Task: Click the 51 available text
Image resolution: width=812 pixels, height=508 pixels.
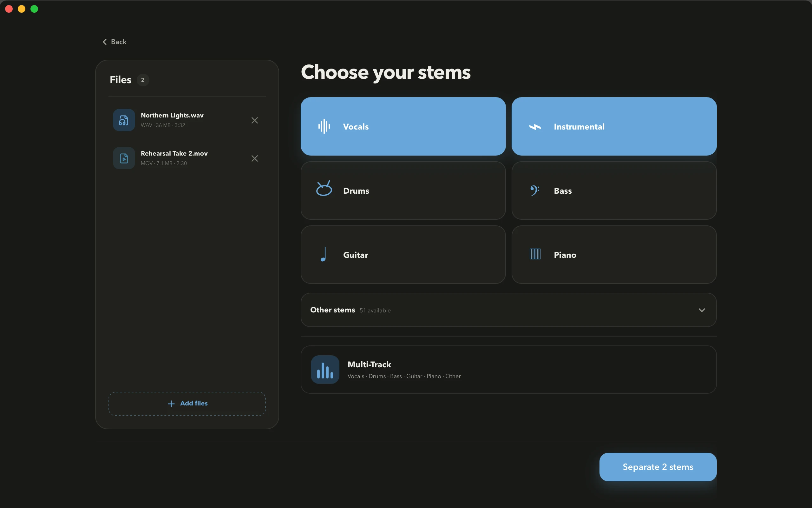Action: pyautogui.click(x=375, y=311)
